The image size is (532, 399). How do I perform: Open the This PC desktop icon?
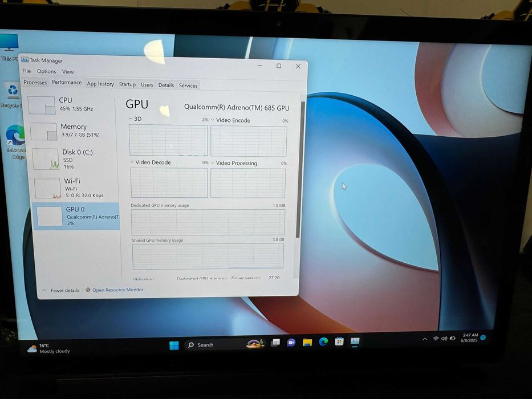(x=9, y=47)
